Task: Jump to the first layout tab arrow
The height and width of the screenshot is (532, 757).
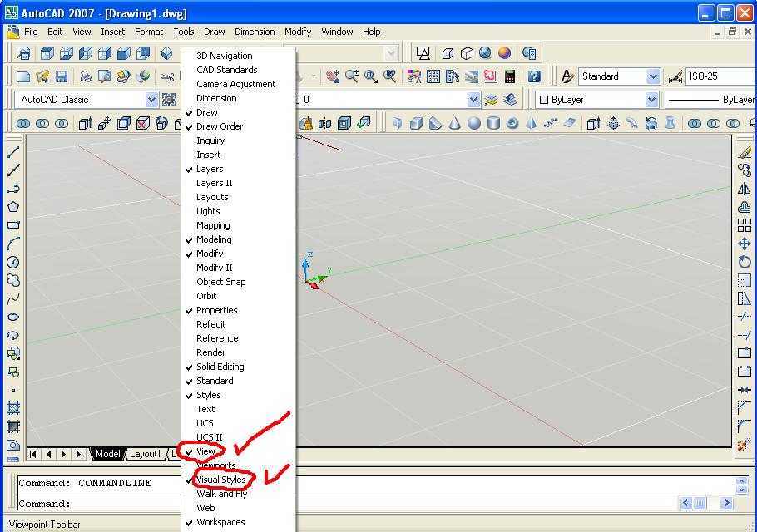Action: coord(33,454)
